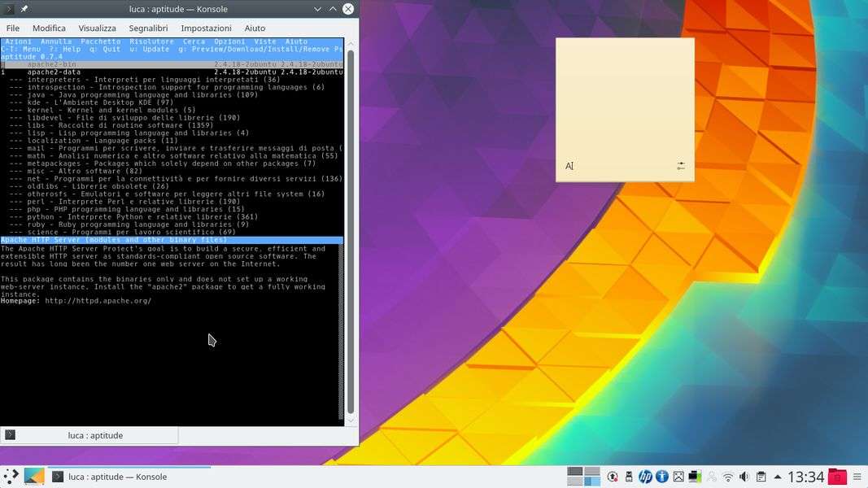
Task: Expand the hidden system tray icons arrow
Action: (x=778, y=477)
